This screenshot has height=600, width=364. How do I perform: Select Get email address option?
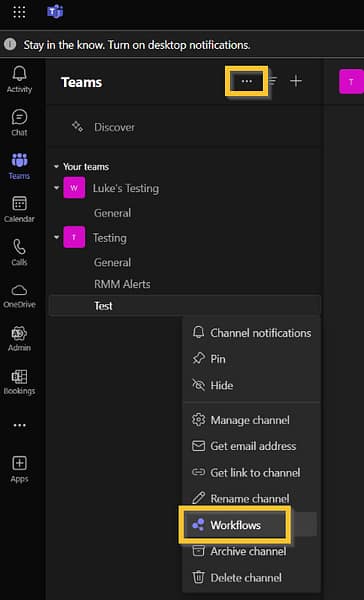[x=251, y=446]
